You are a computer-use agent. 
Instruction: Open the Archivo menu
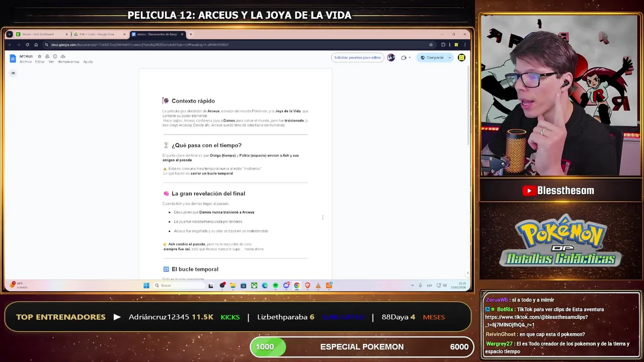coord(25,62)
